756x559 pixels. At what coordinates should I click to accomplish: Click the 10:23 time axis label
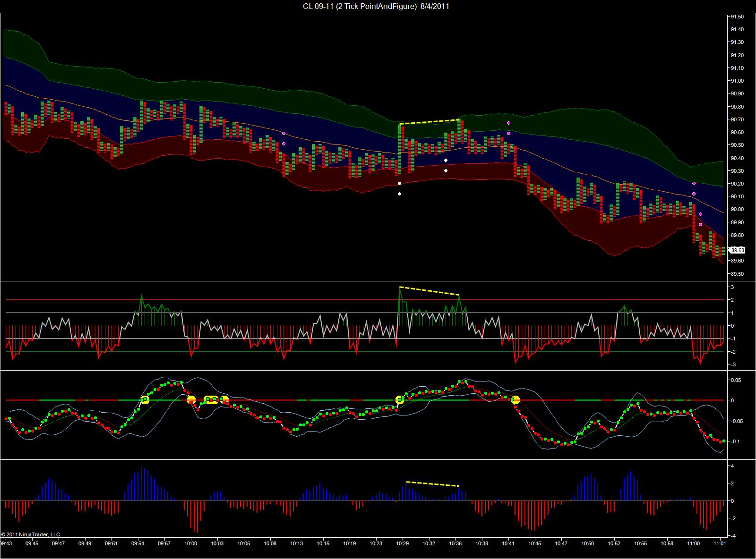376,543
